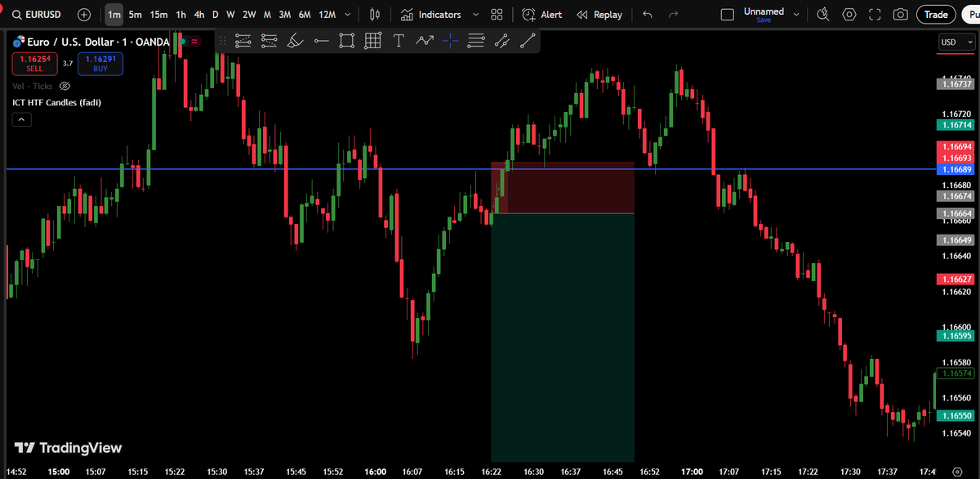Undo the last chart action
This screenshot has width=980, height=479.
tap(646, 14)
